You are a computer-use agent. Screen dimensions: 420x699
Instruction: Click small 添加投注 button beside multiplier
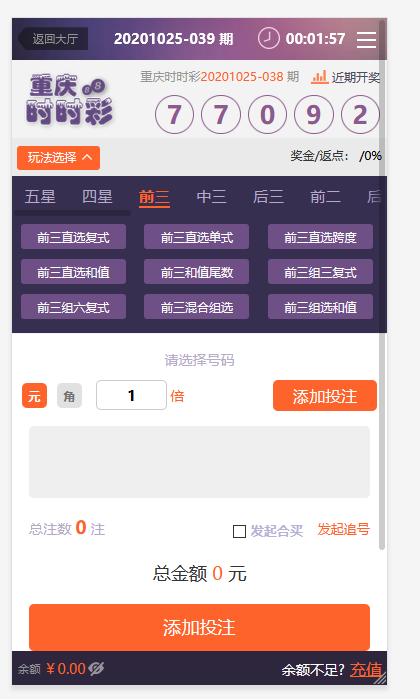click(325, 395)
